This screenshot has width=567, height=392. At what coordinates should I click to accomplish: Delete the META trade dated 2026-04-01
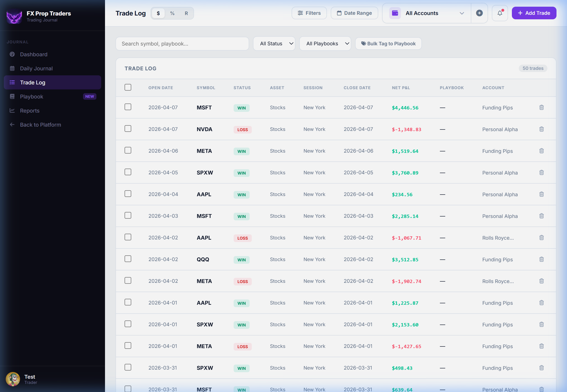coord(541,346)
